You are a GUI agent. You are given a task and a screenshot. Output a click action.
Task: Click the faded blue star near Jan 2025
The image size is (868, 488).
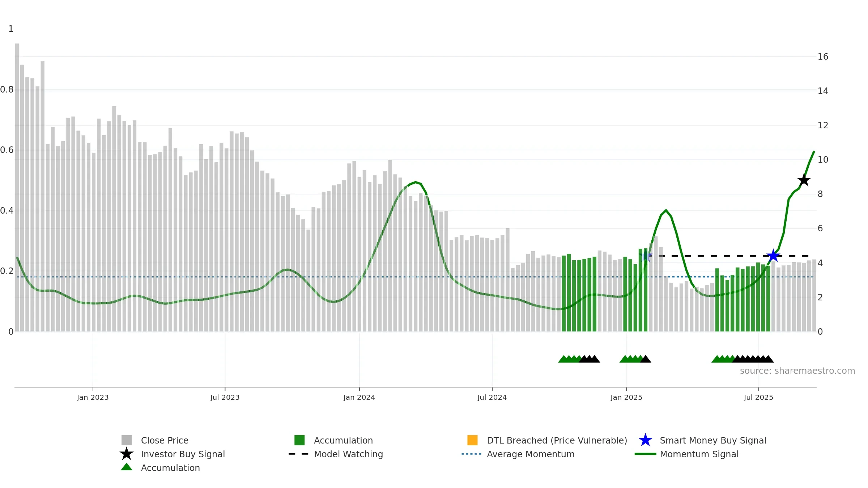pyautogui.click(x=646, y=256)
